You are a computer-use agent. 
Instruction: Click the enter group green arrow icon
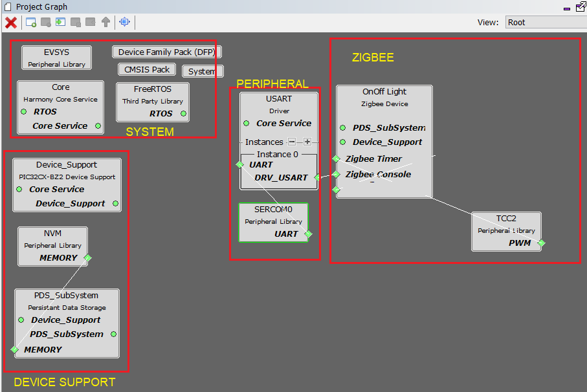point(61,23)
